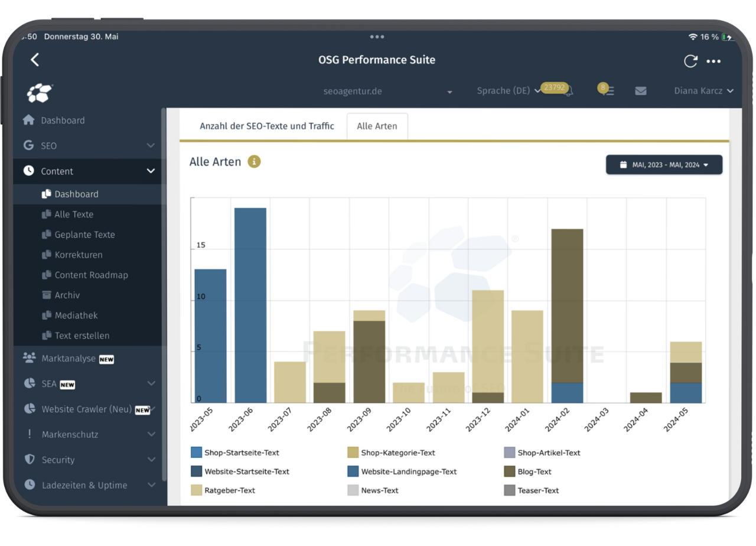Click the sidebar vertical scrollbar
Screen dimensions: 756x546
164,295
